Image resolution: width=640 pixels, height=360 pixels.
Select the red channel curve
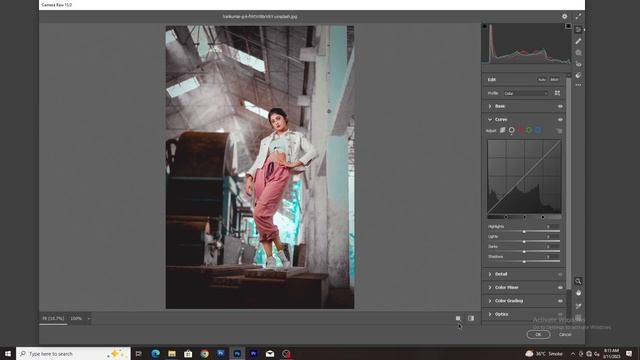(520, 130)
